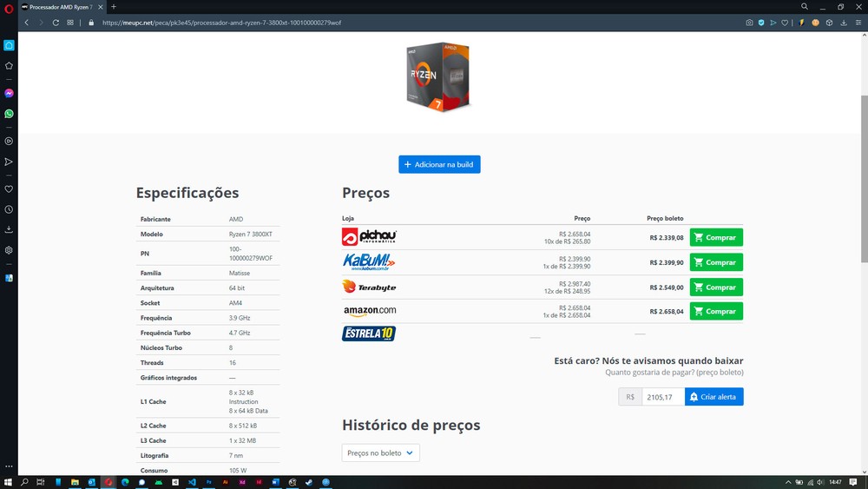
Task: Open the Pichau store logo
Action: click(x=369, y=237)
